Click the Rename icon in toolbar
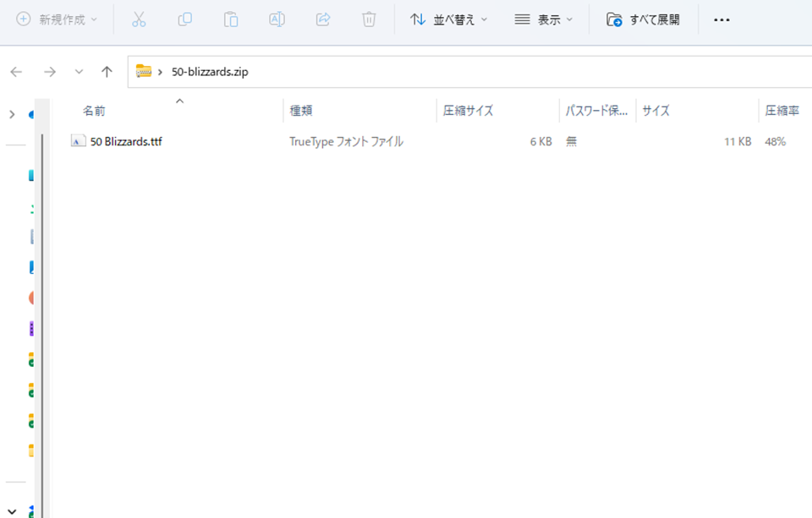 [x=277, y=19]
